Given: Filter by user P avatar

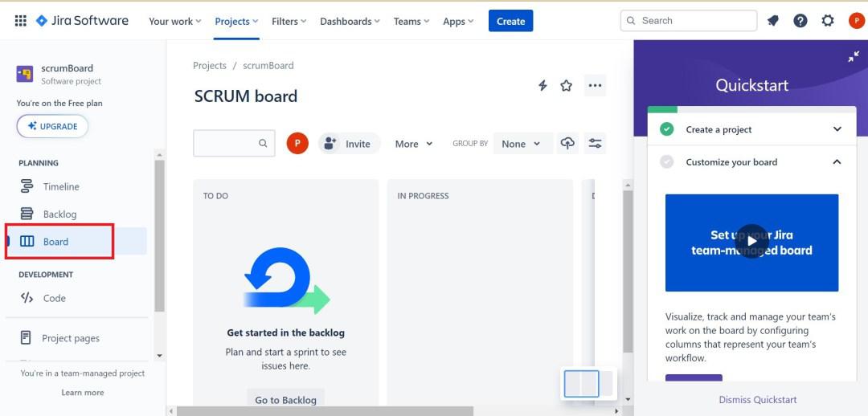Looking at the screenshot, I should 297,143.
